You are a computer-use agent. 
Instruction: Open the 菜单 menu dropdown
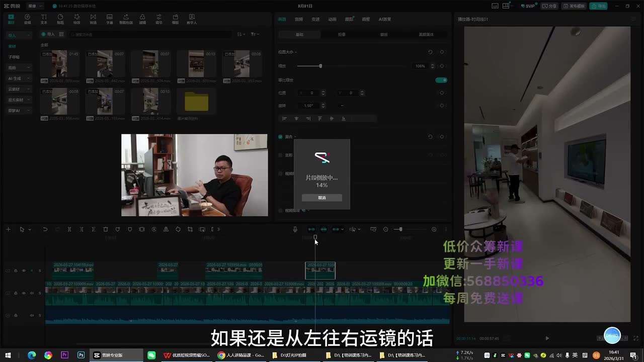tap(35, 6)
